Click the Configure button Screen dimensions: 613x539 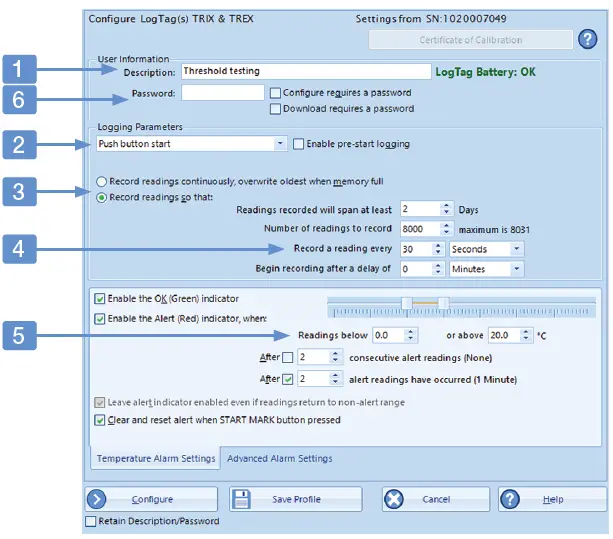coord(151,499)
